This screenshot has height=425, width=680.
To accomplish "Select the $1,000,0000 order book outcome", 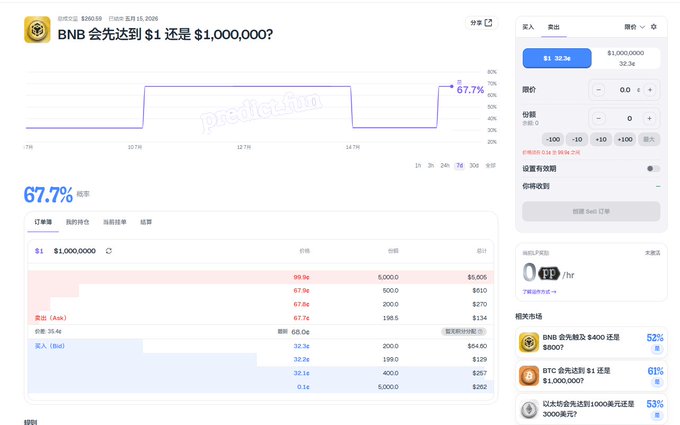I will pos(75,251).
